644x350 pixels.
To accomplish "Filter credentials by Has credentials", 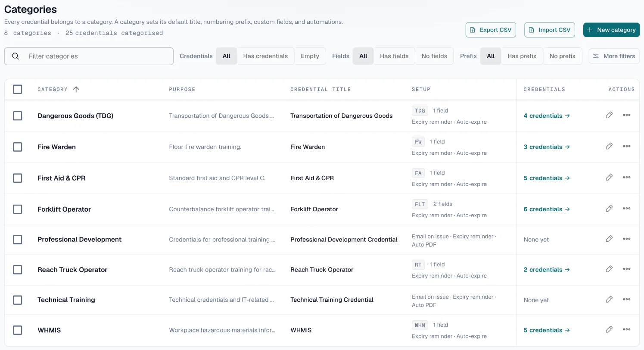I will 265,56.
